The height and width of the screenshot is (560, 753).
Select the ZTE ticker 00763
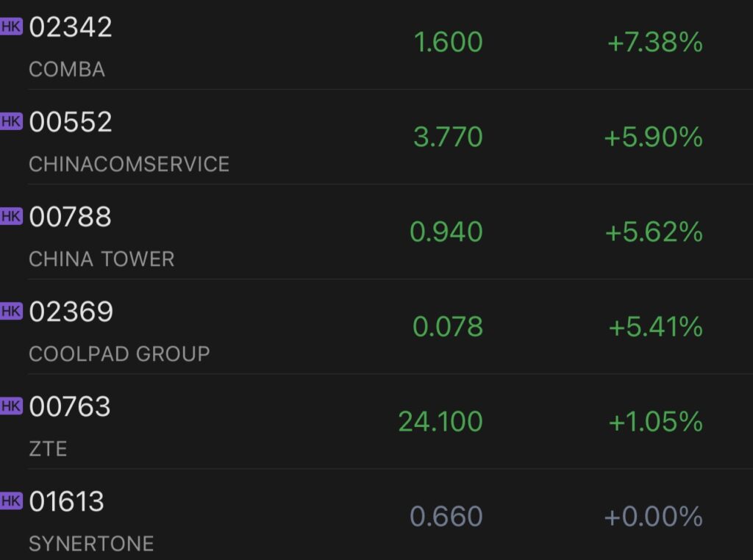[x=70, y=406]
